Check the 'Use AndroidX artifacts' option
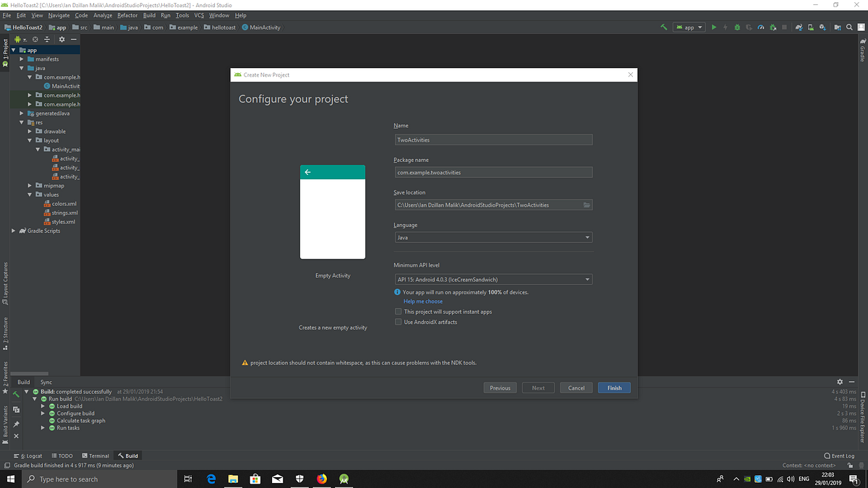 coord(398,322)
